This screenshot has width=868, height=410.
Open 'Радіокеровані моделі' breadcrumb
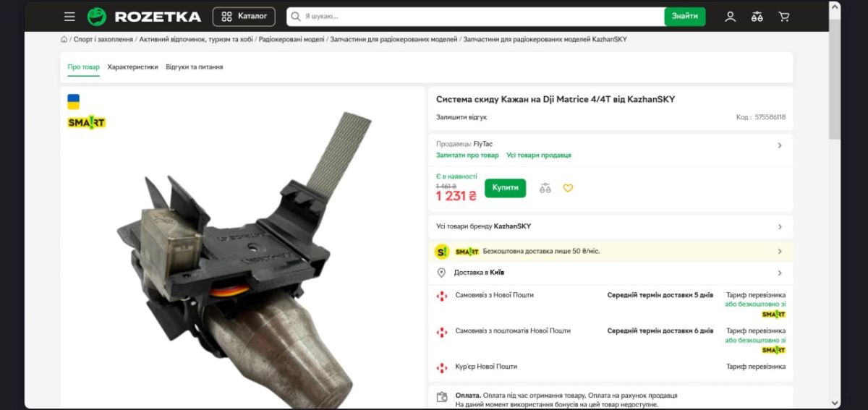(x=292, y=39)
